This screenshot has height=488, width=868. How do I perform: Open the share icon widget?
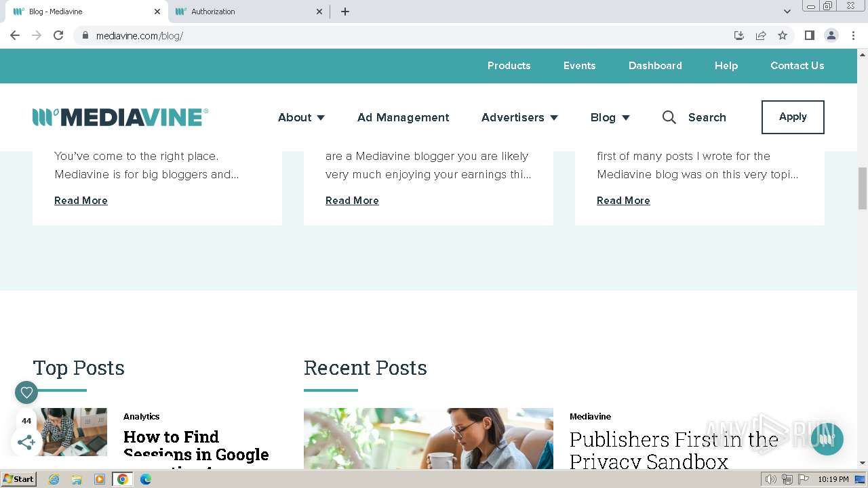point(26,443)
